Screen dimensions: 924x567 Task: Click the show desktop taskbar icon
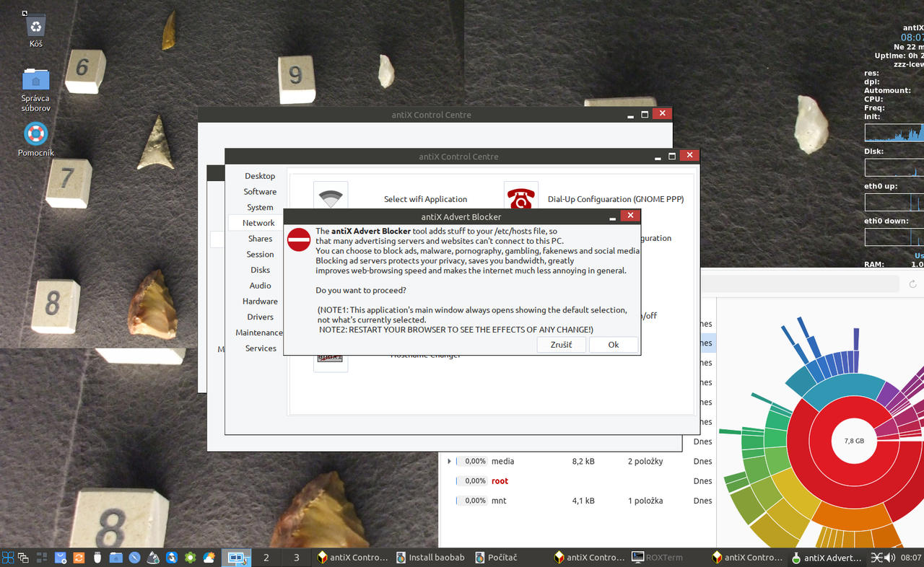click(24, 558)
